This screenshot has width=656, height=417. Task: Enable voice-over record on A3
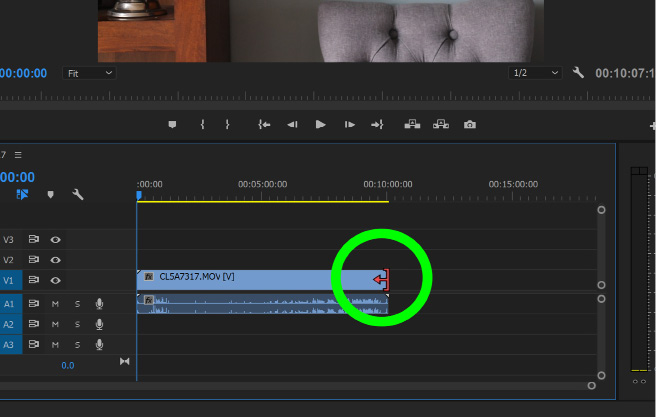click(x=99, y=344)
